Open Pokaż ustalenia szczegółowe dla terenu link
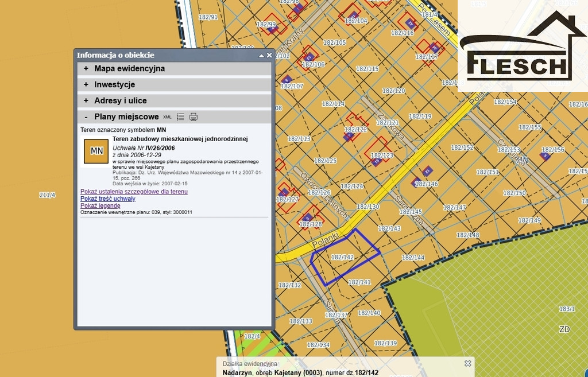The height and width of the screenshot is (377, 588). pyautogui.click(x=134, y=192)
